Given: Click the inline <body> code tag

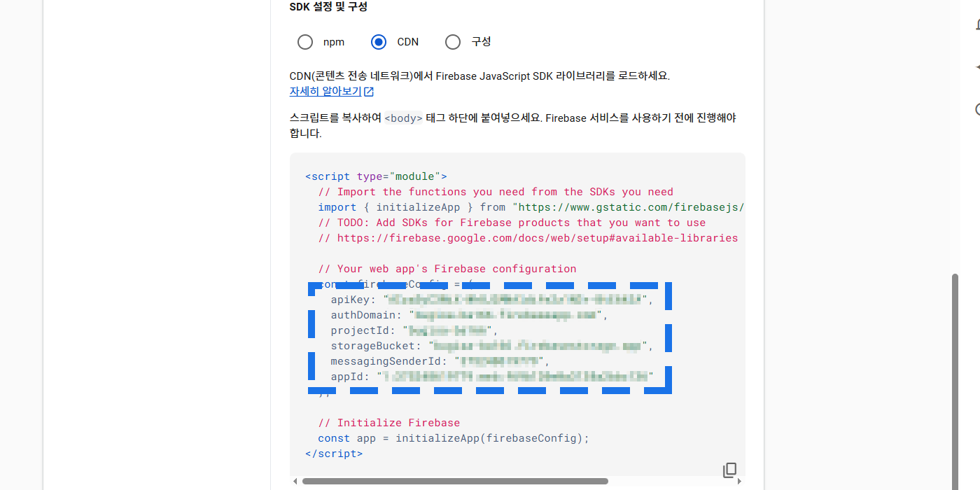Looking at the screenshot, I should click(x=404, y=118).
